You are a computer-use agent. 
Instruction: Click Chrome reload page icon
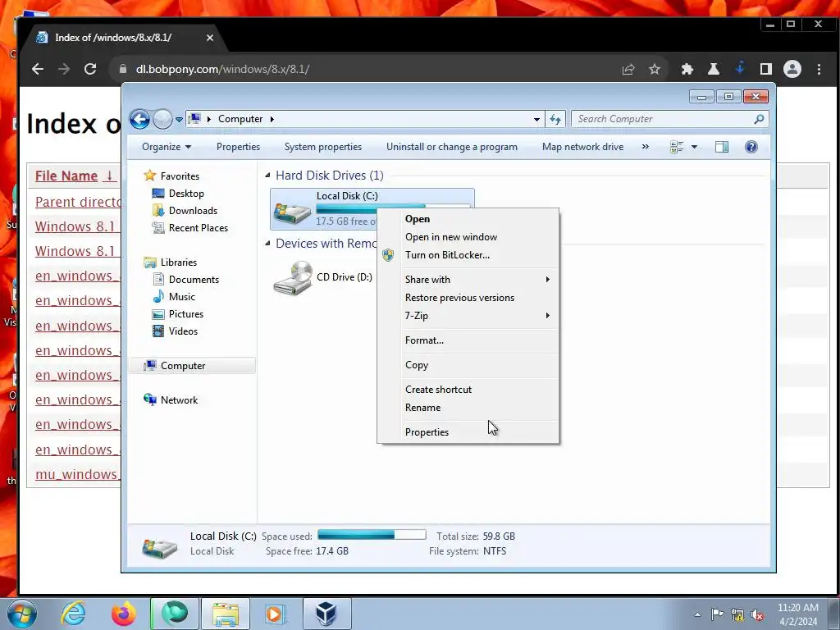[90, 69]
